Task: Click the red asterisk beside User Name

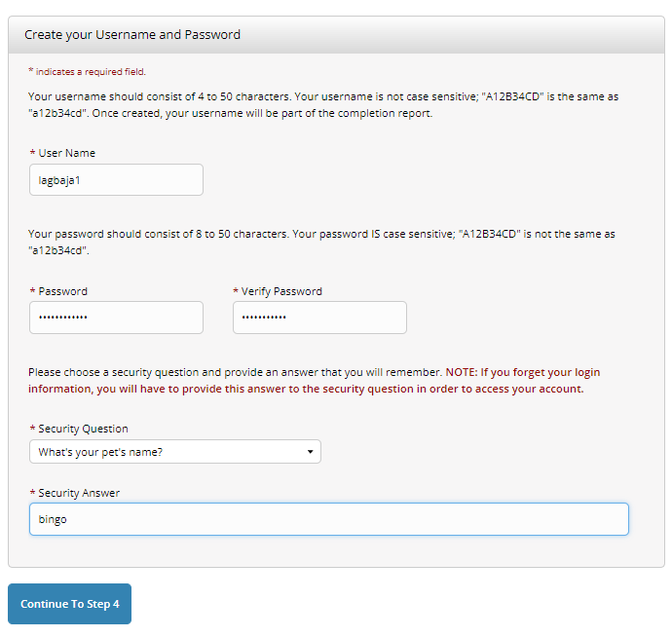Action: [32, 153]
